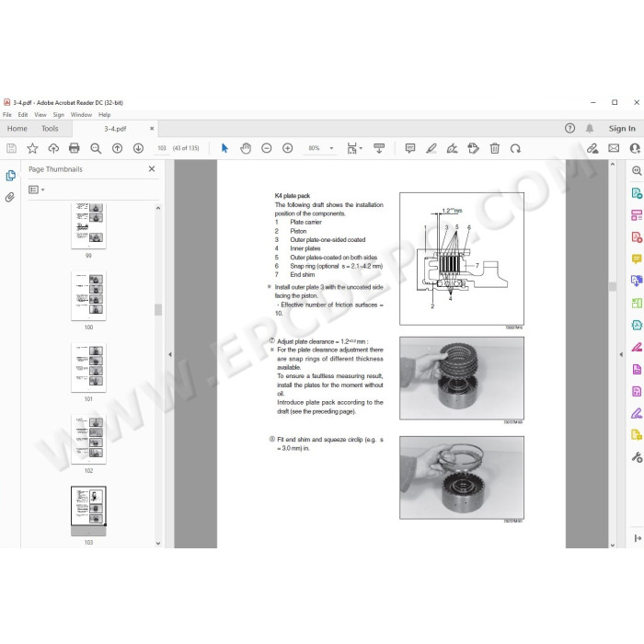Open the Find text magnifier icon

click(96, 148)
